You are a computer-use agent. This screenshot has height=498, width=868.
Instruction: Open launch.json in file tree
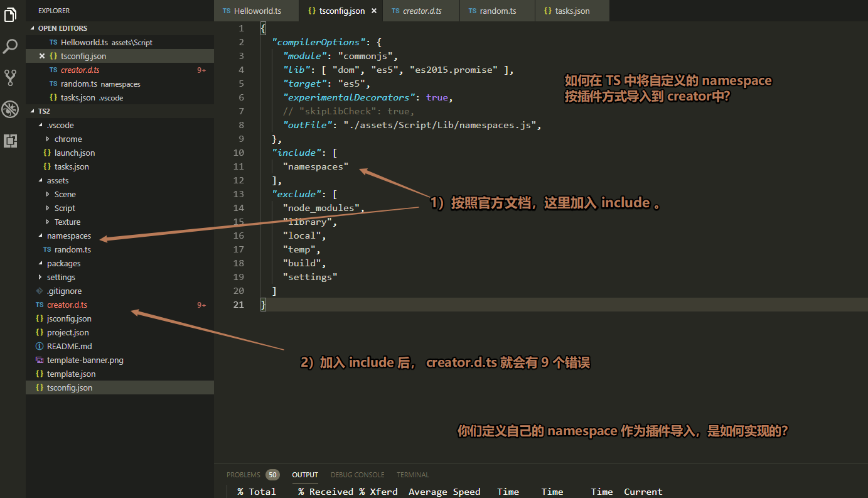point(120,153)
